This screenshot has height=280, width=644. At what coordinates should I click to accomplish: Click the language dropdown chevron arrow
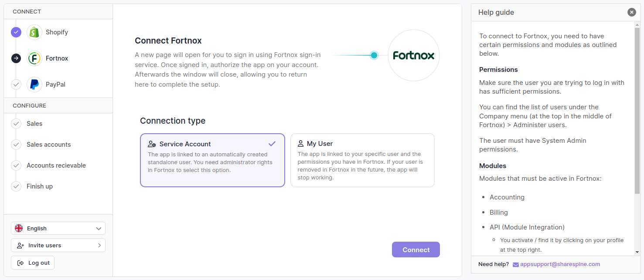pos(99,229)
